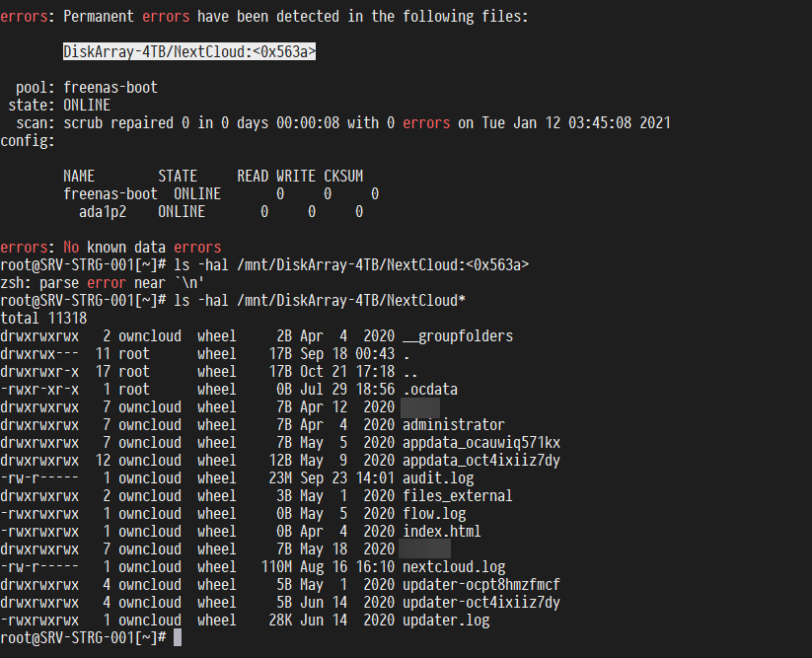The width and height of the screenshot is (812, 658).
Task: Click the 'zsh: parse error near' message
Action: pyautogui.click(x=103, y=283)
